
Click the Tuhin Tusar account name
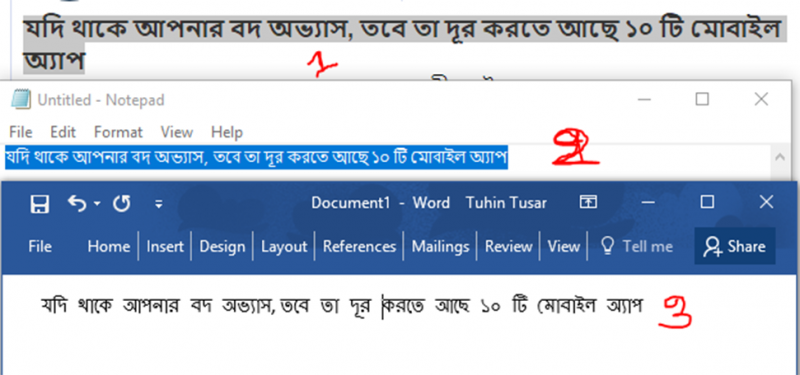click(x=506, y=203)
